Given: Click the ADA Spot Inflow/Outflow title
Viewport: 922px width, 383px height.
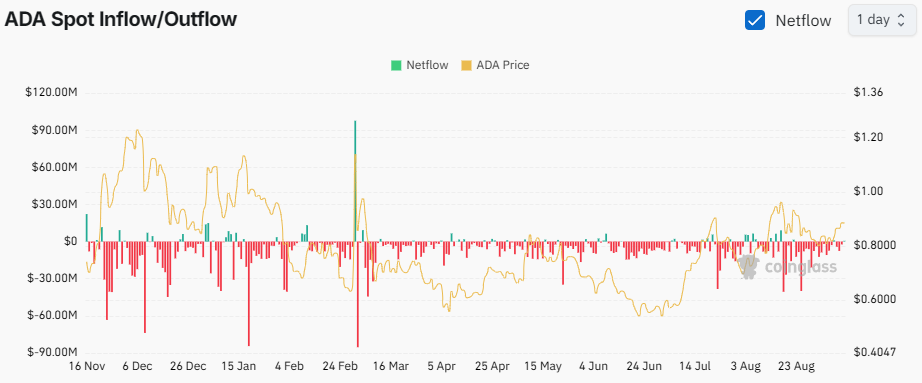Looking at the screenshot, I should click(x=121, y=19).
